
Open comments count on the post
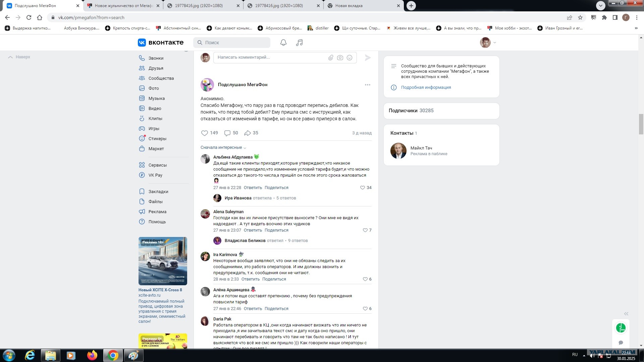[231, 133]
